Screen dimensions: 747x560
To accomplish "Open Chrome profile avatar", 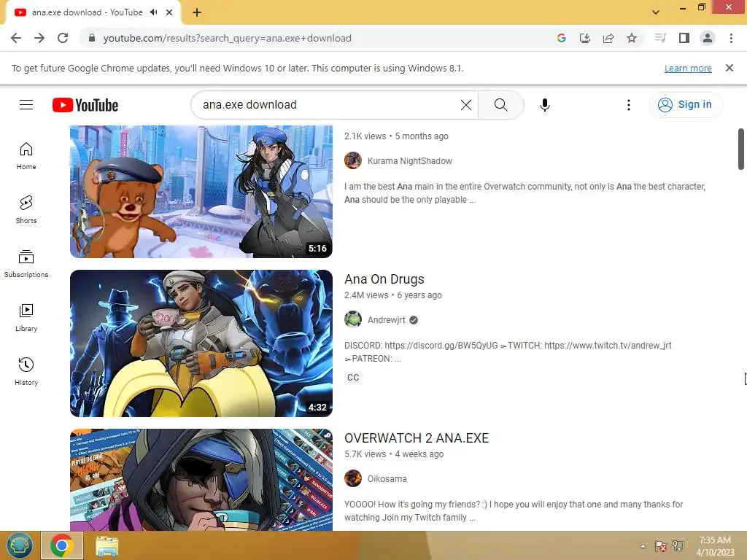I will pyautogui.click(x=708, y=38).
